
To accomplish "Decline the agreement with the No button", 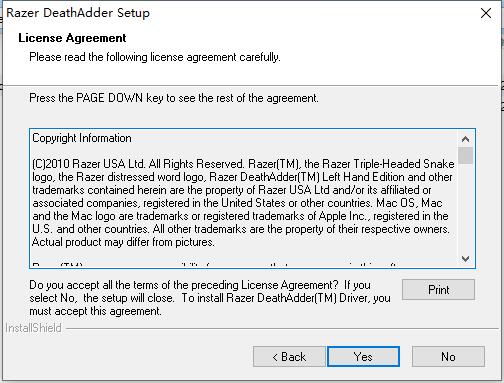I will pyautogui.click(x=448, y=357).
